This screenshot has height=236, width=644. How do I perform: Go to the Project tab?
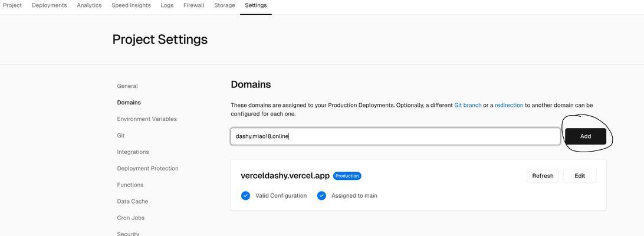(x=12, y=5)
